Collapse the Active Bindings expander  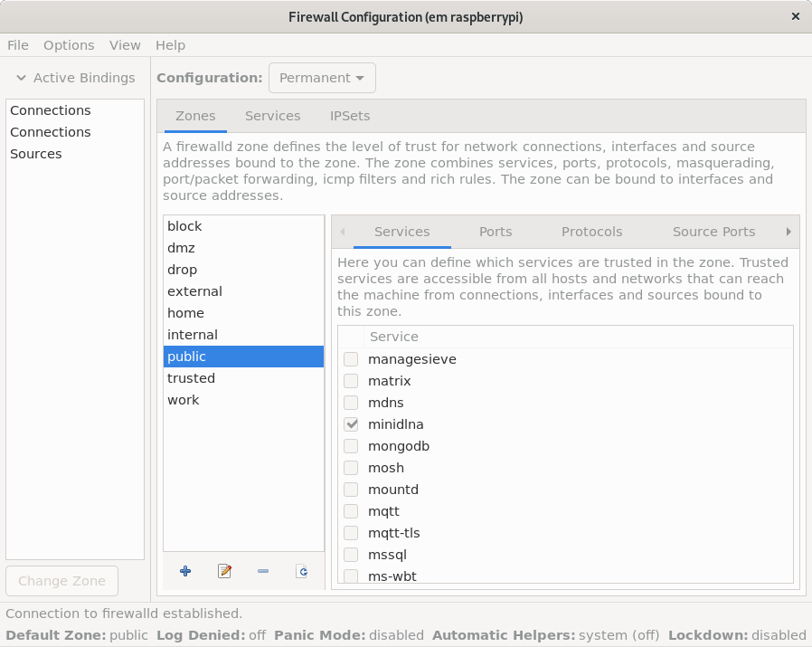[x=76, y=78]
